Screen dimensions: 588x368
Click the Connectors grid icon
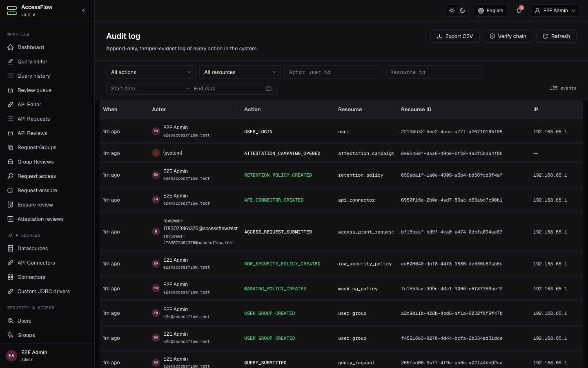point(11,277)
